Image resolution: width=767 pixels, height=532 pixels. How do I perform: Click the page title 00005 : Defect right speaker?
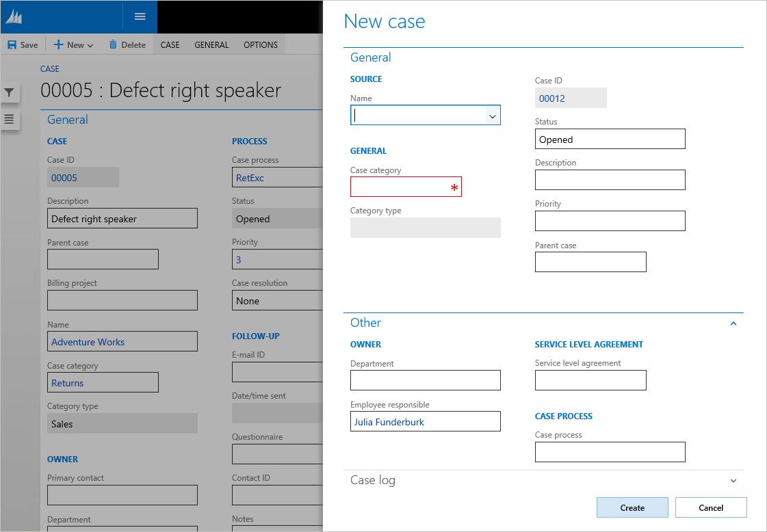pyautogui.click(x=161, y=90)
